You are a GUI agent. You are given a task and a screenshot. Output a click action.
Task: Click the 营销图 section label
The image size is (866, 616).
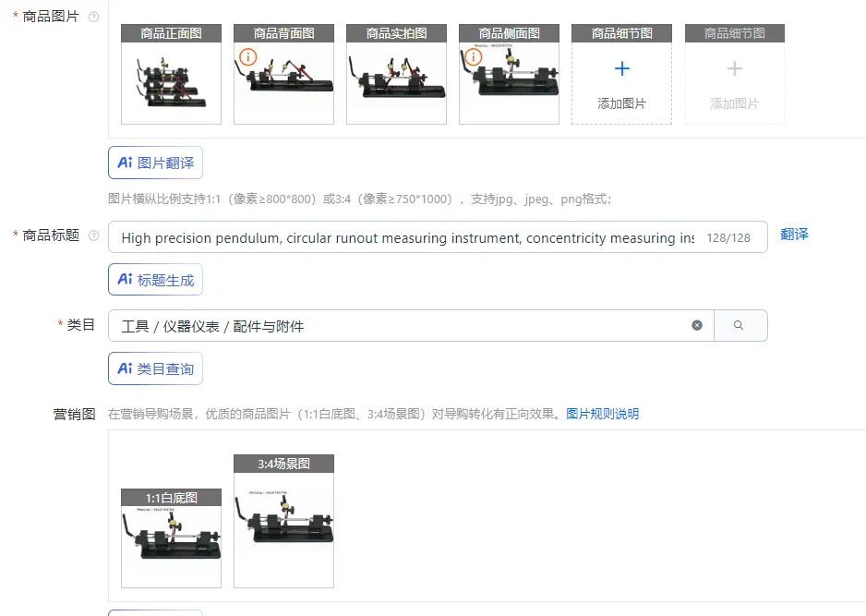coord(74,414)
